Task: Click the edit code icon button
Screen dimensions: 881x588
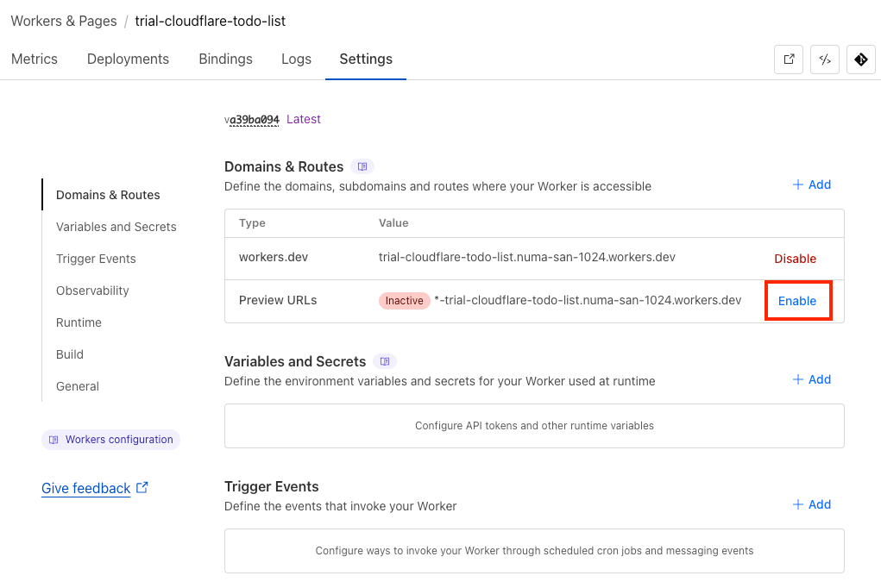Action: [x=825, y=59]
